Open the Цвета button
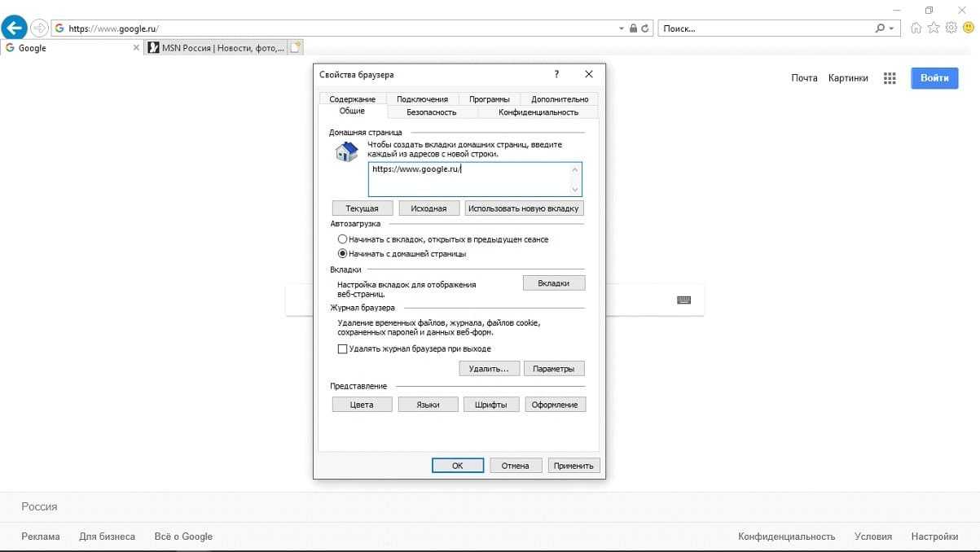Screen dimensions: 980x552 [363, 405]
